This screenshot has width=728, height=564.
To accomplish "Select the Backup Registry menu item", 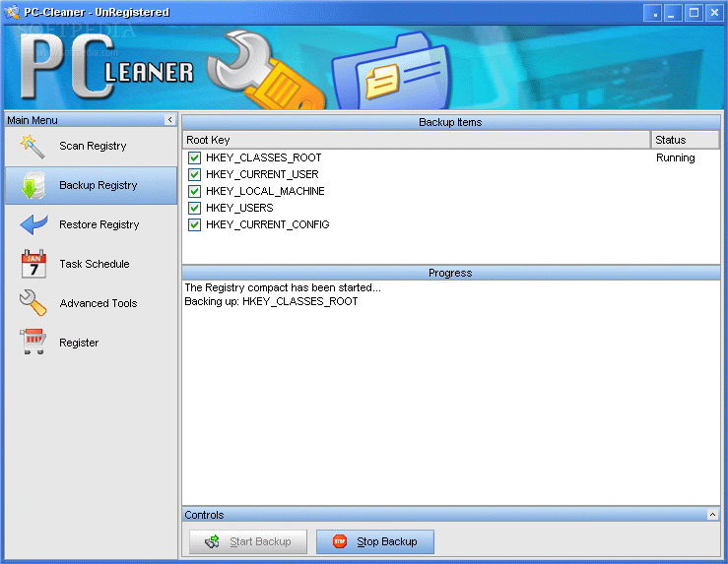I will (91, 185).
